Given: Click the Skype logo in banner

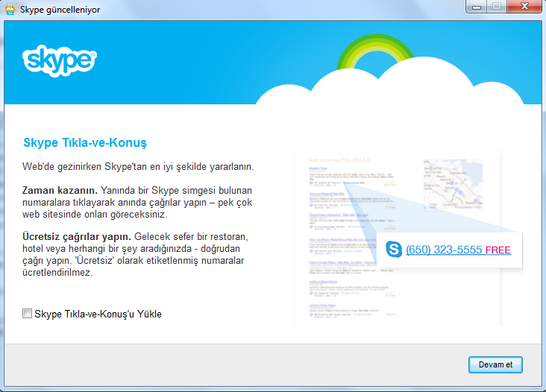Looking at the screenshot, I should click(x=60, y=61).
